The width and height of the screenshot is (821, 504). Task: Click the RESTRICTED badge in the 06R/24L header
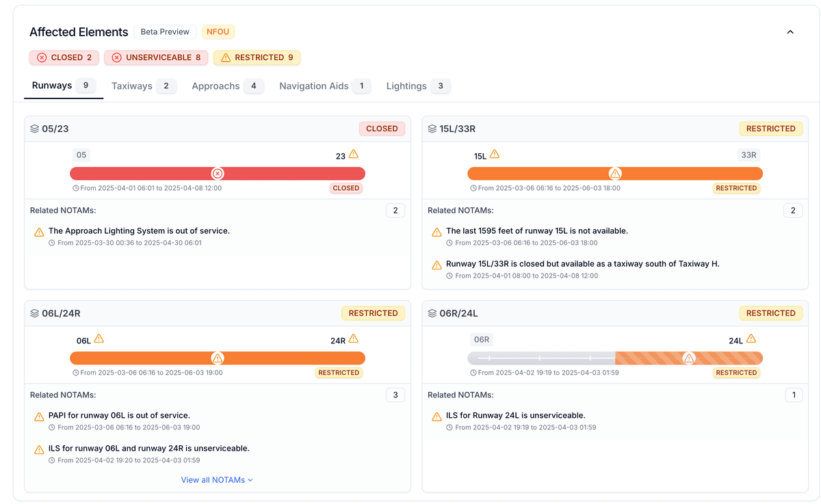[x=771, y=313]
